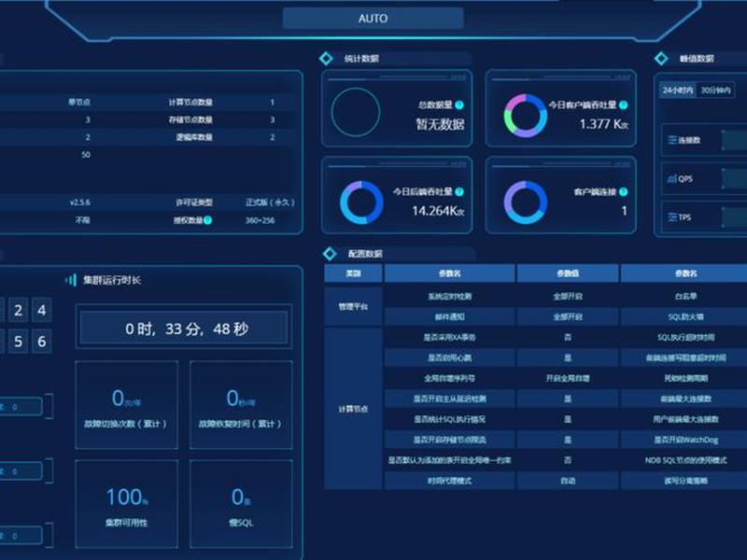Click the 开启全局自增 value cell
The width and height of the screenshot is (747, 560).
pyautogui.click(x=568, y=378)
